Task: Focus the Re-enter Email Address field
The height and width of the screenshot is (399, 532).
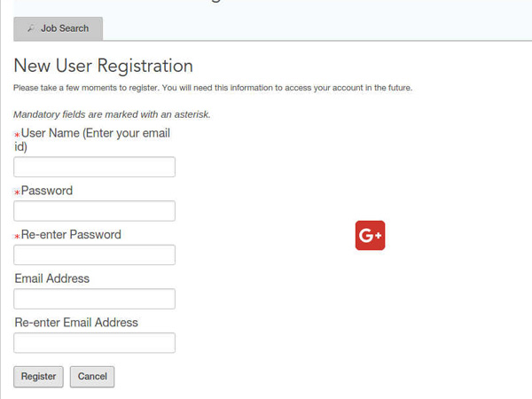Action: click(94, 342)
